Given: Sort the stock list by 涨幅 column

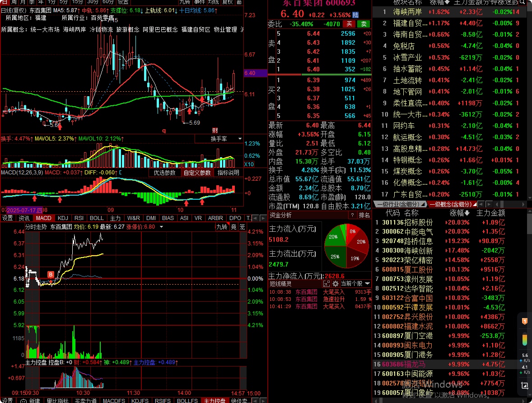Looking at the screenshot, I should (x=460, y=213).
